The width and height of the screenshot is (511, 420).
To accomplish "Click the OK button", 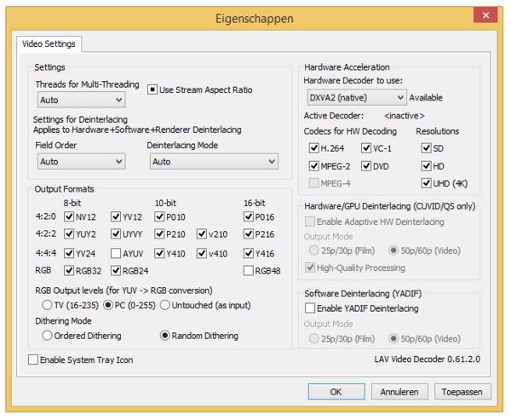I will tap(336, 392).
